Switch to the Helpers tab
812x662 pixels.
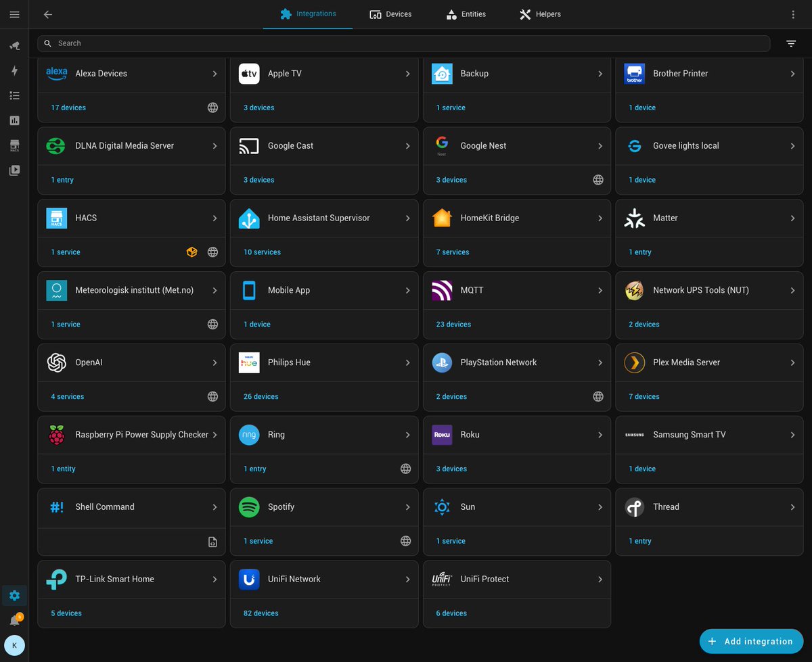pyautogui.click(x=540, y=14)
